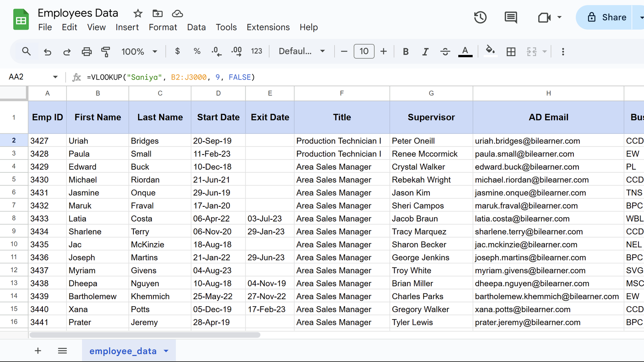Select the Paint format tool
Viewport: 644px width, 362px height.
pos(106,51)
